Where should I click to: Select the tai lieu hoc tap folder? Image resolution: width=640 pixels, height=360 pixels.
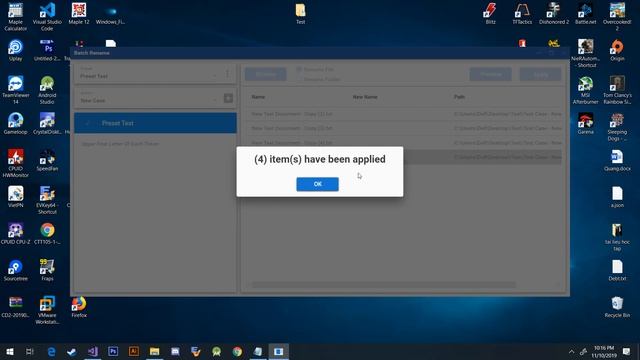(617, 237)
